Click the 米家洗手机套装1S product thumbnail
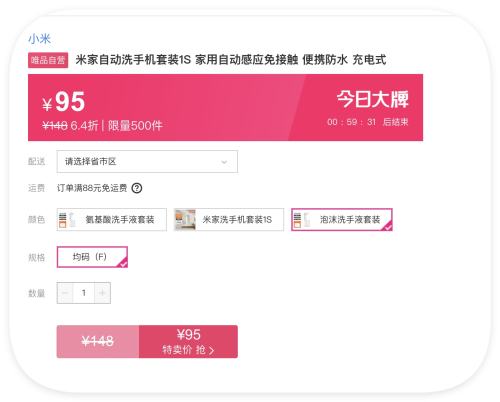This screenshot has height=402, width=500. coord(185,220)
